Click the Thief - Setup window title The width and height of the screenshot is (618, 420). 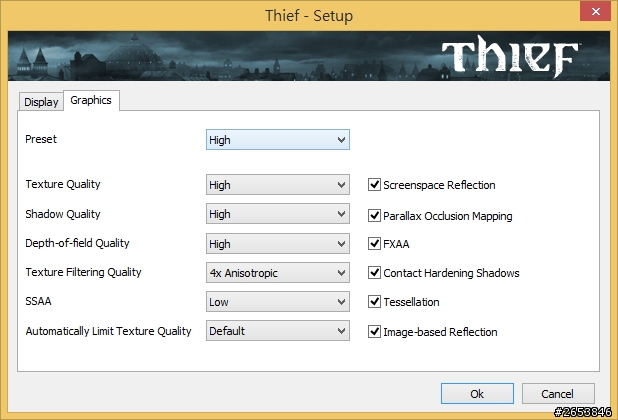pyautogui.click(x=309, y=16)
